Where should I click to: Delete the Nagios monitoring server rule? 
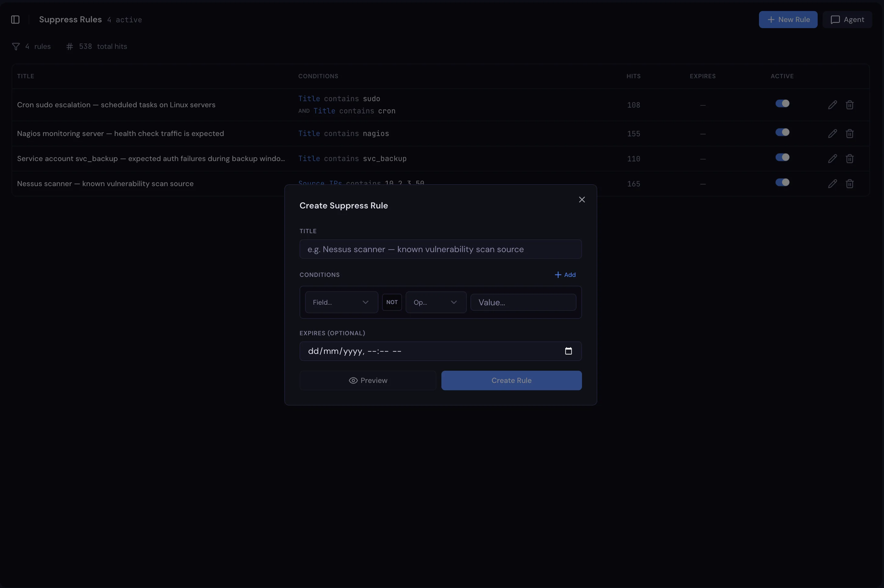849,134
